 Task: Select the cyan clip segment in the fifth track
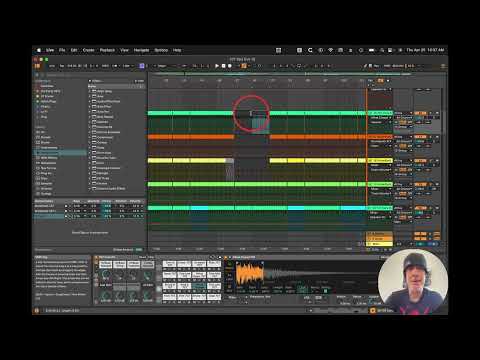200,208
